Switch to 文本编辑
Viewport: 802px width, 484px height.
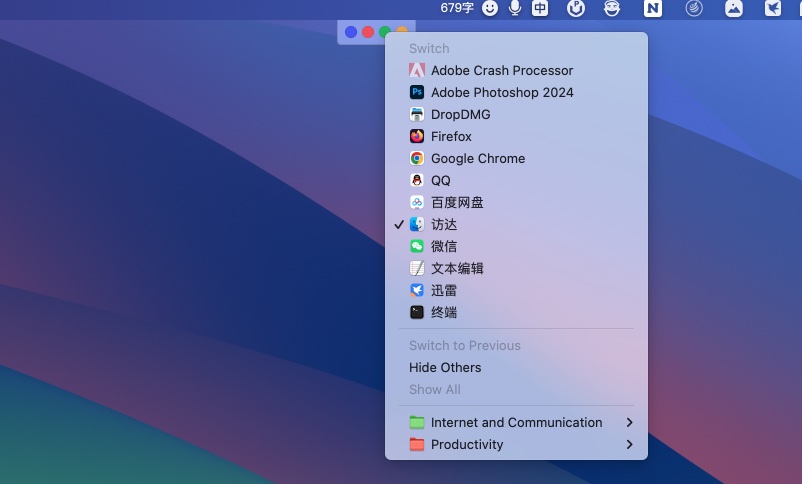point(516,268)
